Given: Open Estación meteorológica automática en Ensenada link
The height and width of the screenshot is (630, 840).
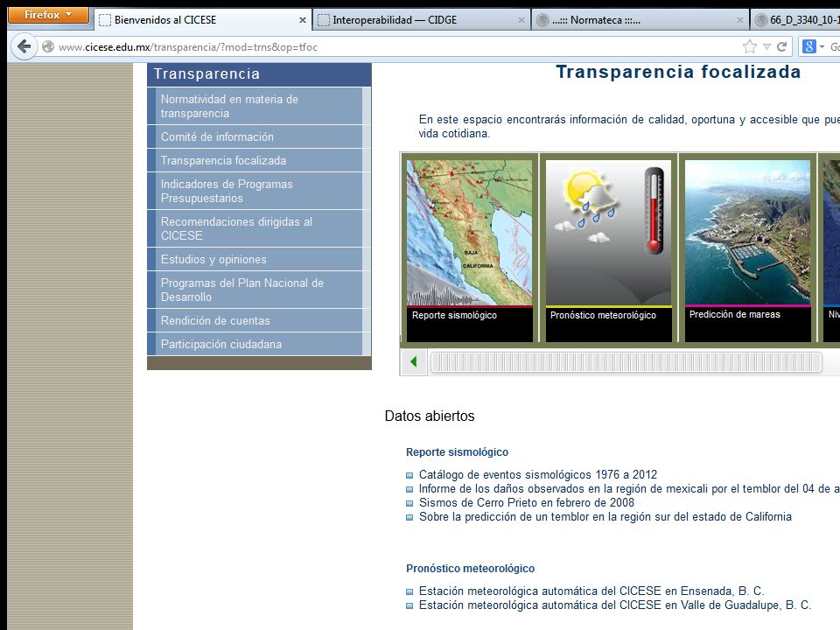Looking at the screenshot, I should click(x=591, y=591).
